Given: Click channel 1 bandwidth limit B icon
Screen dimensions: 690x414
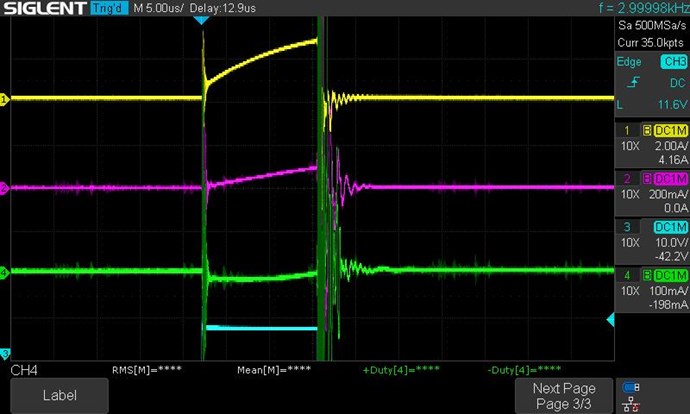Looking at the screenshot, I should (x=647, y=131).
